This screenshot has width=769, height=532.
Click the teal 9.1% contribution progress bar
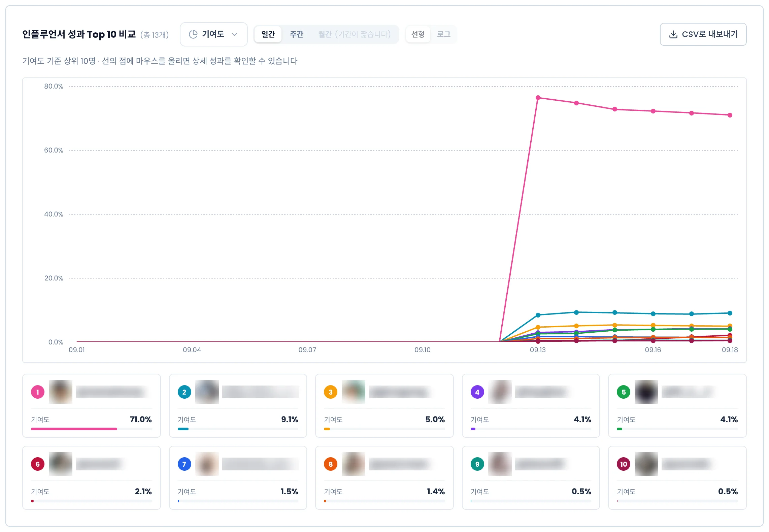[x=238, y=429]
